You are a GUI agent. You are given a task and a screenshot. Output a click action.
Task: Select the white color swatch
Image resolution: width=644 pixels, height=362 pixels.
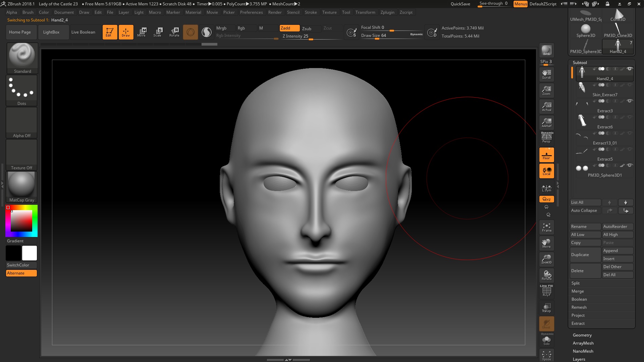pyautogui.click(x=30, y=253)
